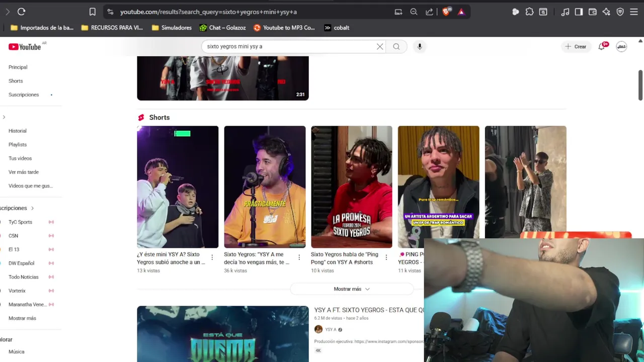Image resolution: width=644 pixels, height=362 pixels.
Task: Share this page via the share icon
Action: click(x=429, y=12)
